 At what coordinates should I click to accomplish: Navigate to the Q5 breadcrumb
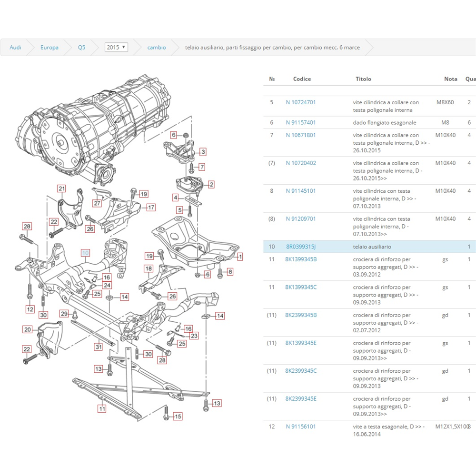tap(82, 48)
